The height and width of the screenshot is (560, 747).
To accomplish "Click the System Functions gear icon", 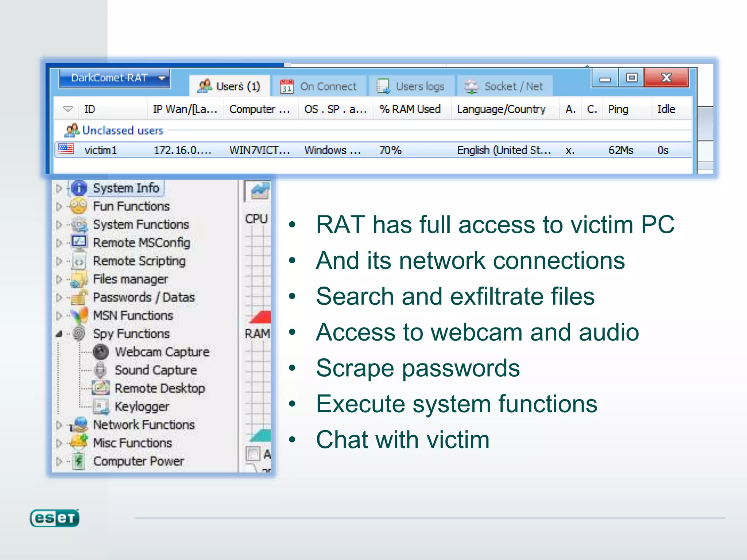I will coord(79,225).
